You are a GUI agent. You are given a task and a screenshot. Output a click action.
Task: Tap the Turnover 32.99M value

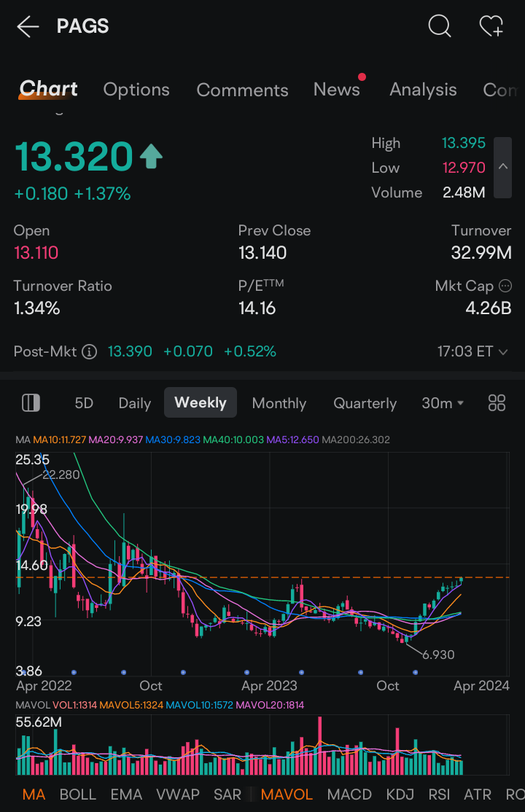481,253
